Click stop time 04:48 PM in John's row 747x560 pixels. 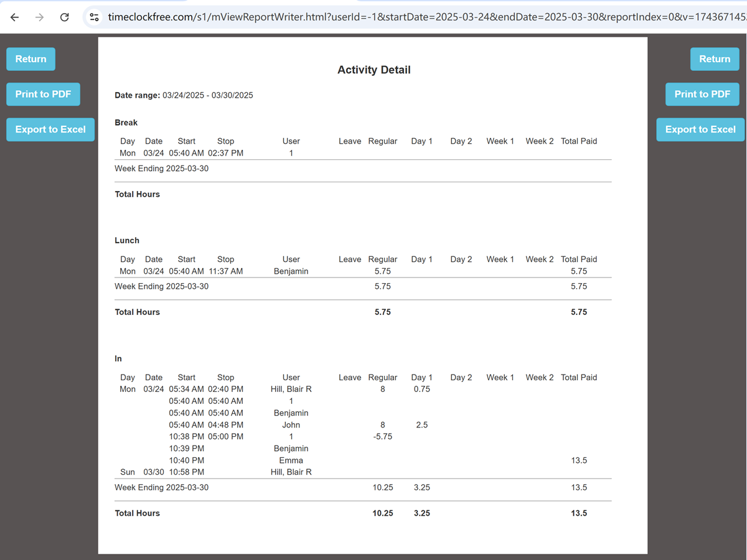tap(225, 425)
